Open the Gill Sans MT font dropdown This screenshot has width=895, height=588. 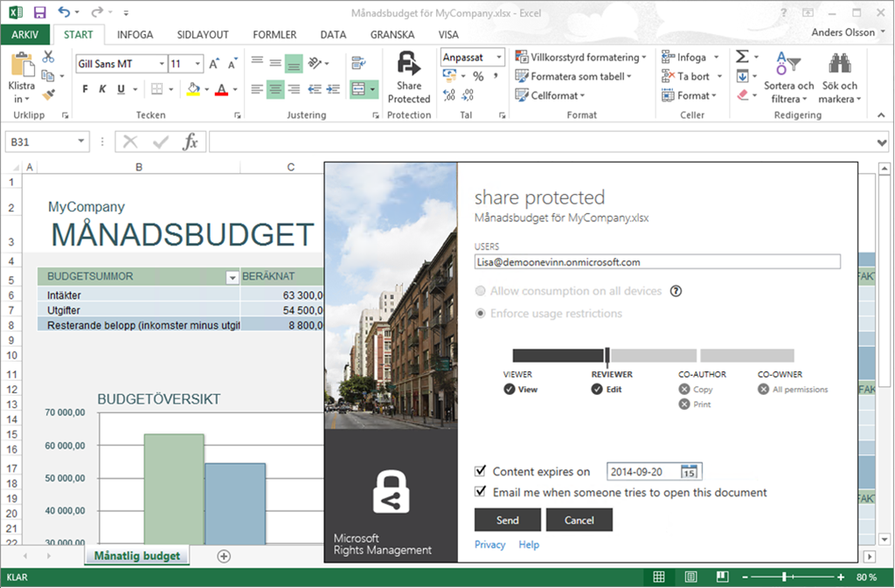click(162, 64)
